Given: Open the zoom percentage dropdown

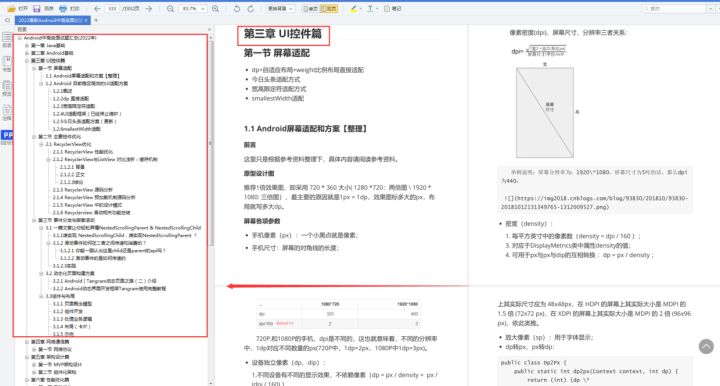Looking at the screenshot, I should (x=202, y=9).
